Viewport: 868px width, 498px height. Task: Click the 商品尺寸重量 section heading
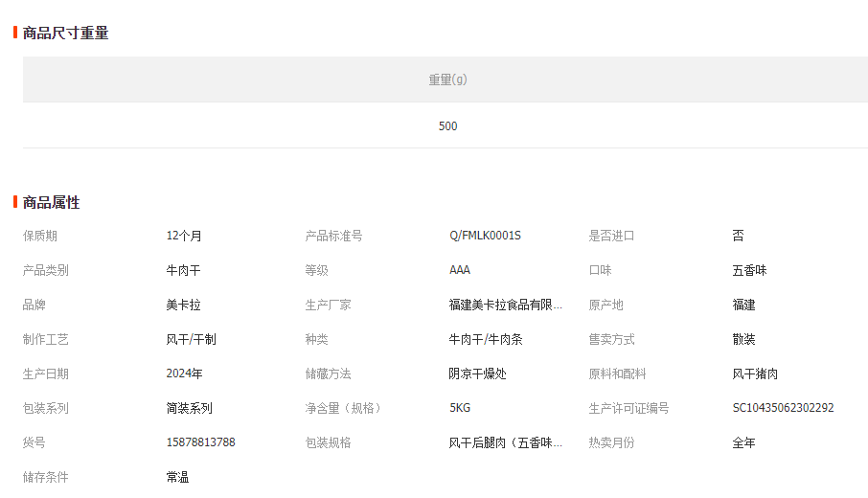point(65,34)
